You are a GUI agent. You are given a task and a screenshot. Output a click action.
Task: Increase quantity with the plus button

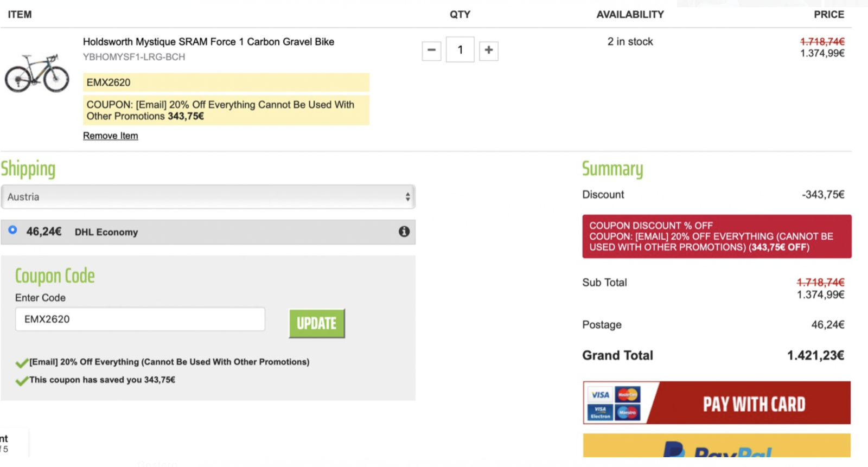(488, 50)
